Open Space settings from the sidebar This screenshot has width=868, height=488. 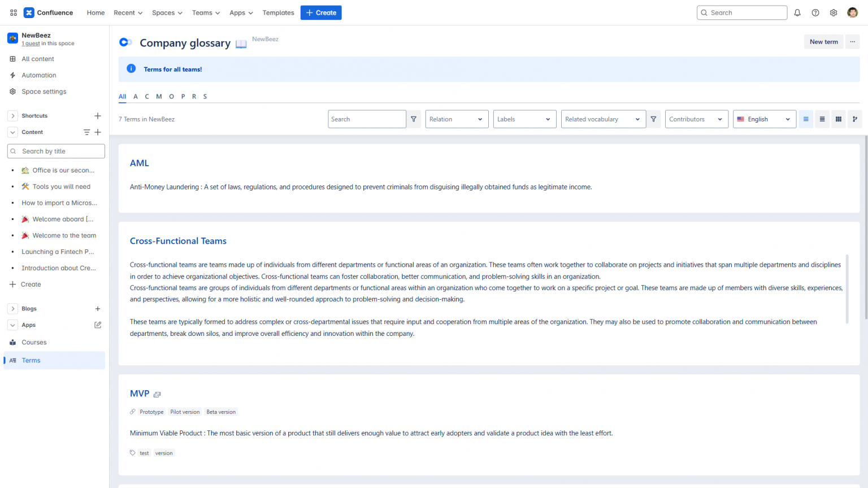44,91
